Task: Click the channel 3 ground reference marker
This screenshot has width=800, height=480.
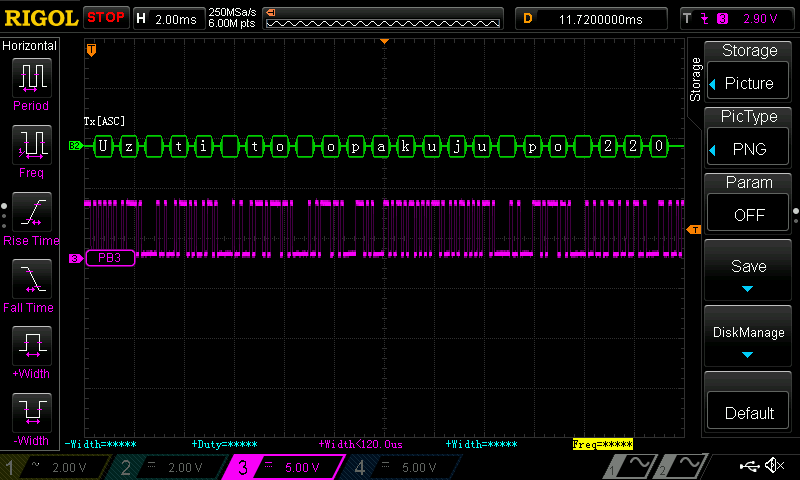Action: coord(75,259)
